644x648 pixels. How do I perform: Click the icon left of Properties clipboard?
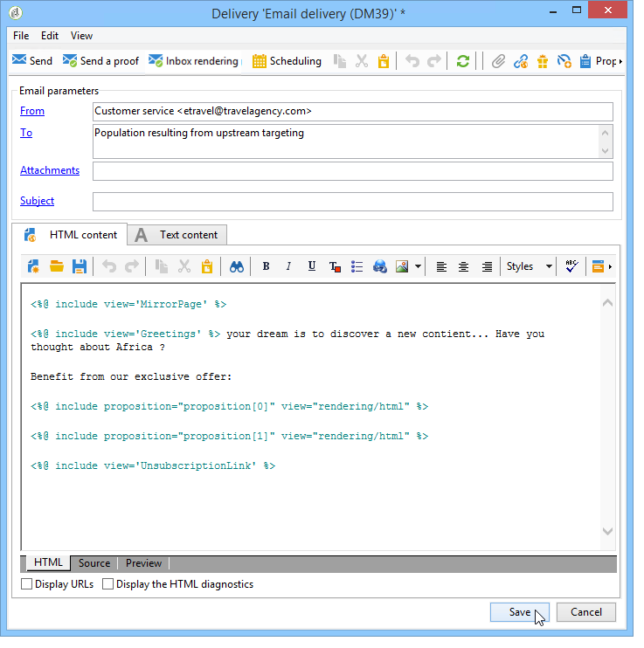[564, 61]
